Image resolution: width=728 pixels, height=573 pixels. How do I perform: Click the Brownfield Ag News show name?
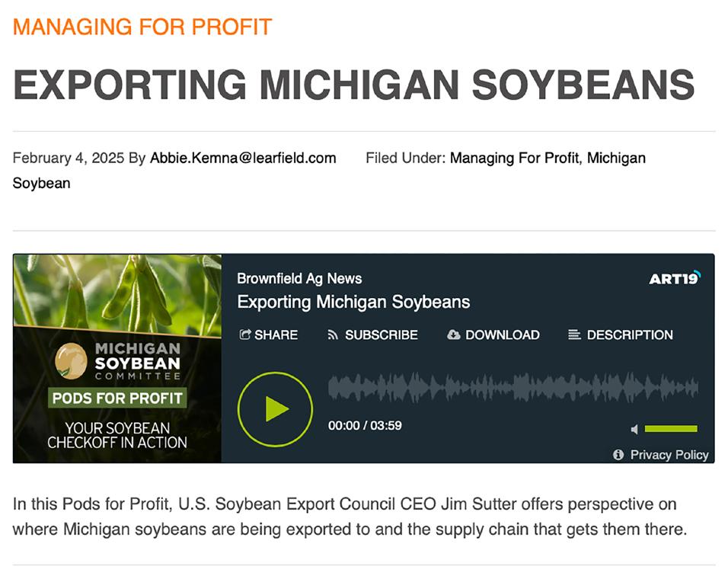pyautogui.click(x=299, y=279)
